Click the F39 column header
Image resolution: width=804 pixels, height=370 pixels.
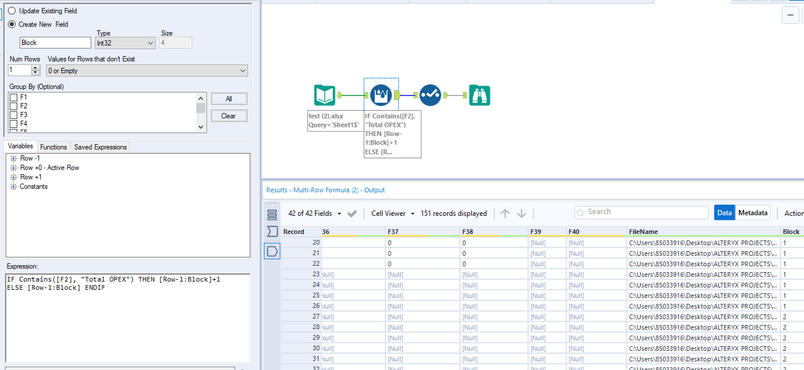click(x=547, y=232)
